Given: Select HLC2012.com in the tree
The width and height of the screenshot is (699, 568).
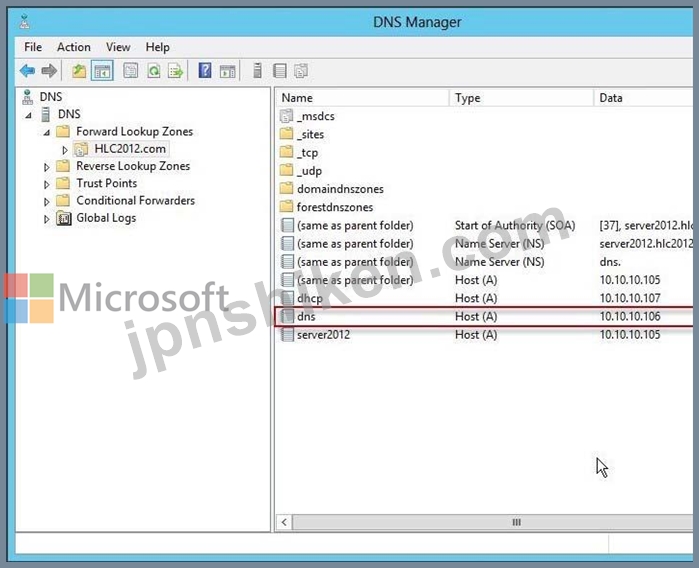Looking at the screenshot, I should (130, 149).
